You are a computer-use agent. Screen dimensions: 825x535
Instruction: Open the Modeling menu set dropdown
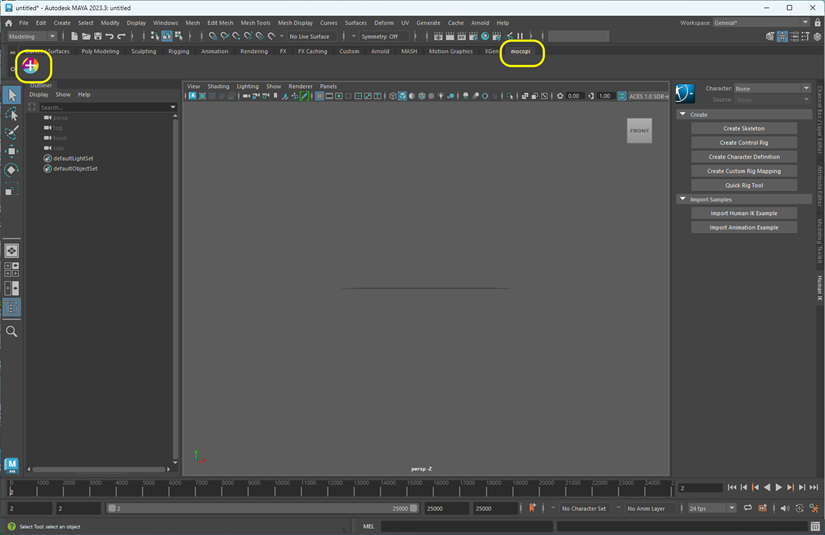(x=33, y=36)
